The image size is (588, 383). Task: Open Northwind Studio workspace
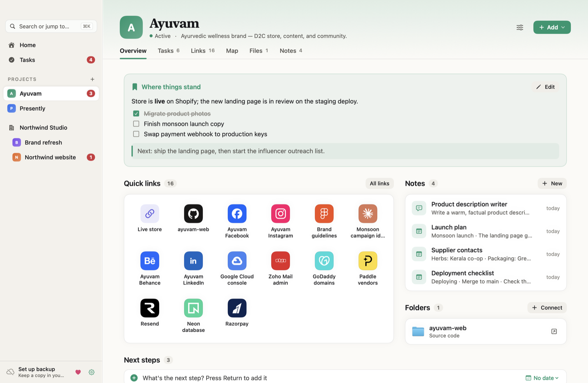click(51, 128)
